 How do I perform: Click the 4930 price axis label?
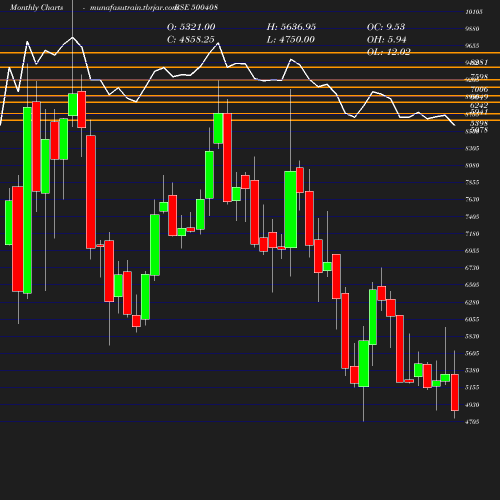[472, 405]
